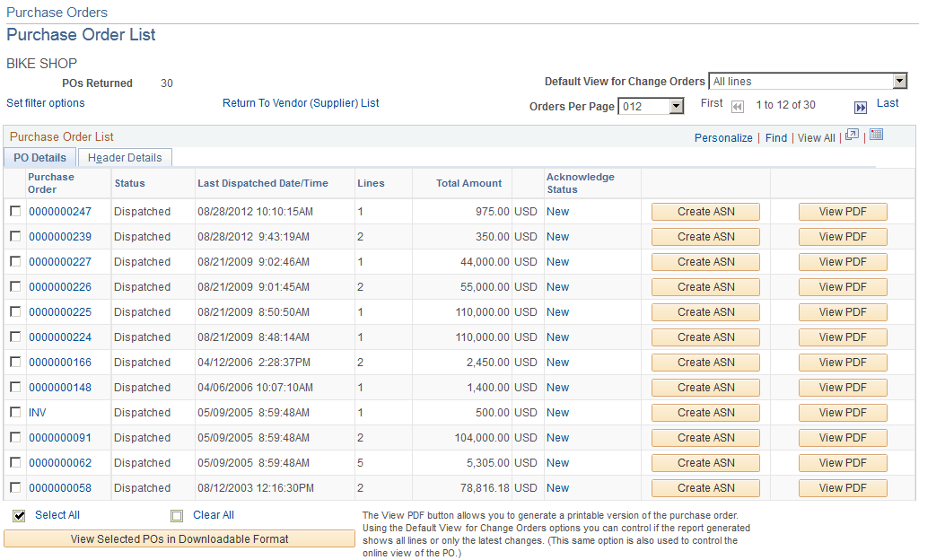The width and height of the screenshot is (945, 560).
Task: Select the checkbox for PO 0000000247
Action: 15,211
